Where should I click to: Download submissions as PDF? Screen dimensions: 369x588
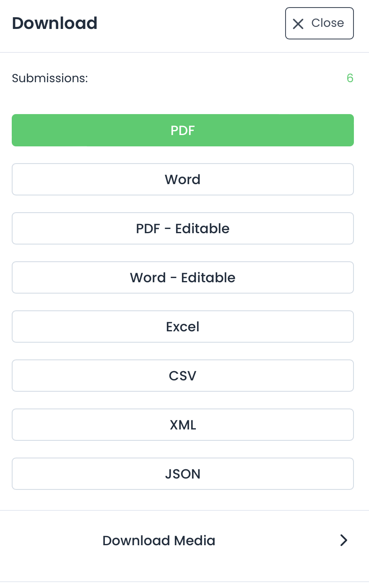(x=183, y=130)
